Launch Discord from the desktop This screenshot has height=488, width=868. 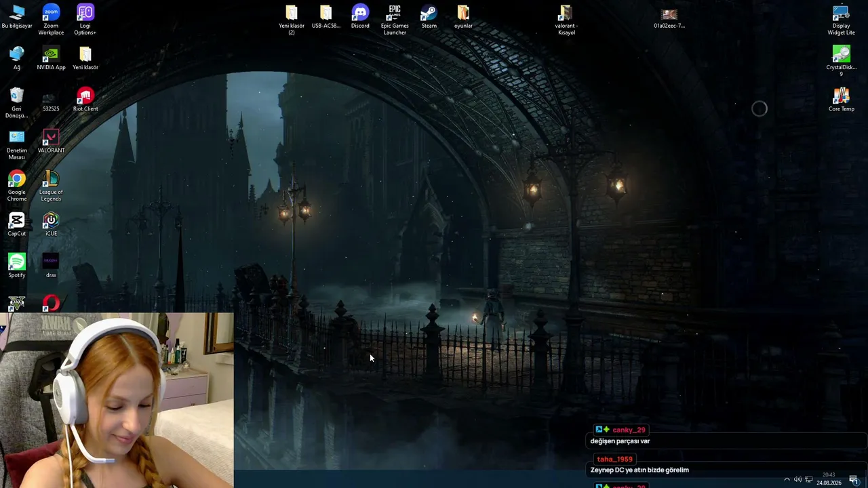(x=360, y=17)
